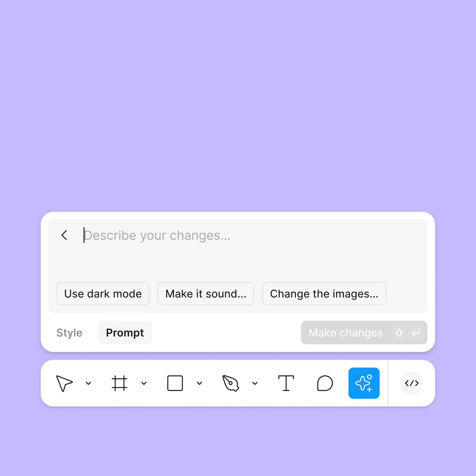The height and width of the screenshot is (476, 476).
Task: Switch to Style mode
Action: [x=69, y=333]
